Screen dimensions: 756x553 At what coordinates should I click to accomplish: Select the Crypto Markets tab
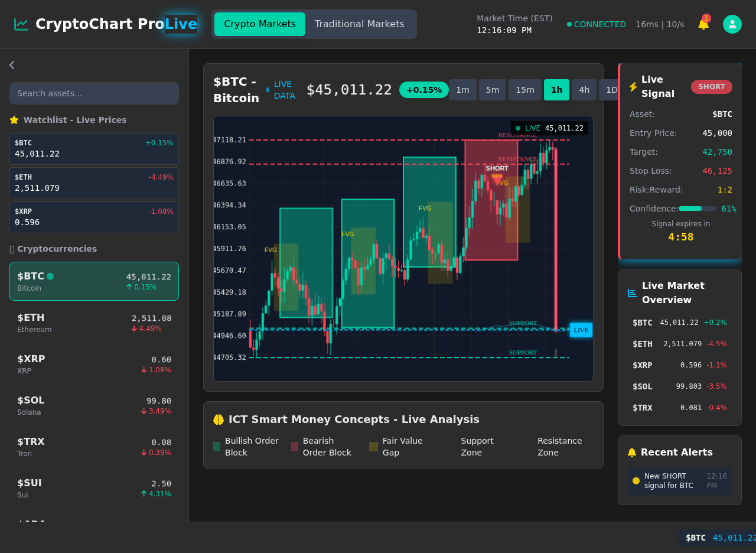(x=259, y=24)
